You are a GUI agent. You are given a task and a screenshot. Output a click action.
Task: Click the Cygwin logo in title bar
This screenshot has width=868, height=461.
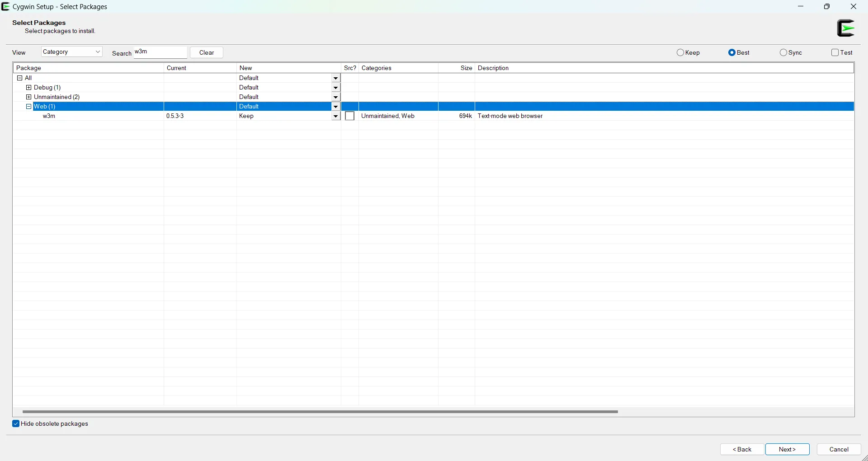[6, 7]
